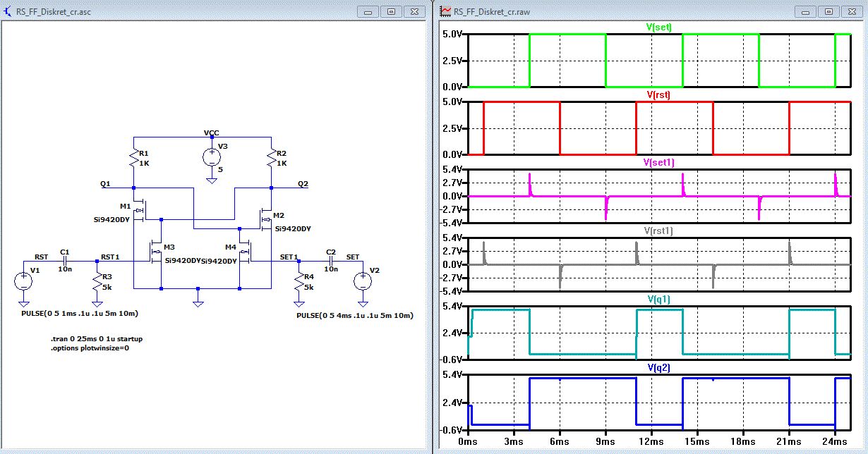Select the V3 voltage source symbol
868x454 pixels.
211,158
